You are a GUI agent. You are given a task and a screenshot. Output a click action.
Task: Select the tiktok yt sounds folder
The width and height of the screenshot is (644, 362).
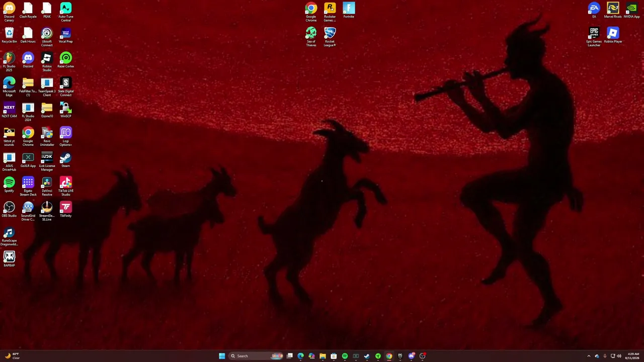9,137
